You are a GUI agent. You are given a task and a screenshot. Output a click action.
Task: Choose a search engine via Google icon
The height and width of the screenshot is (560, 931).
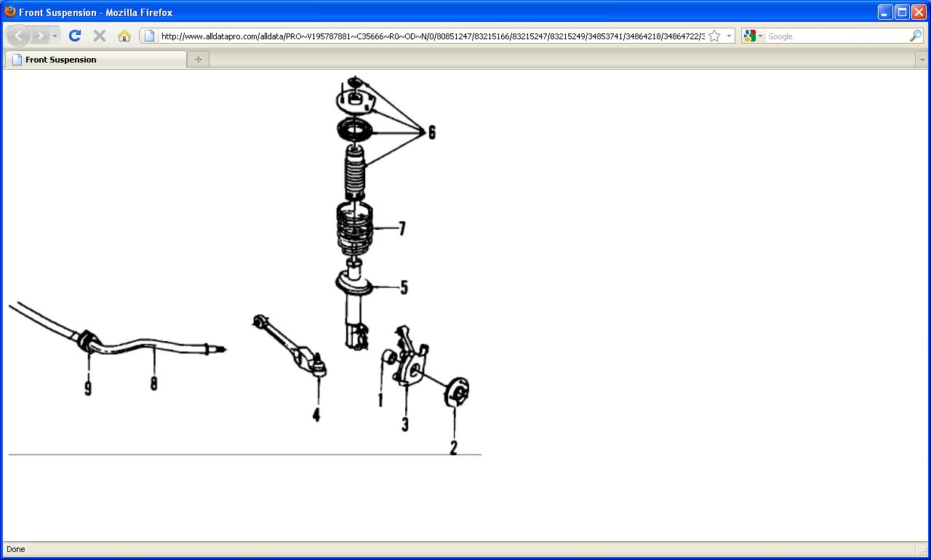pyautogui.click(x=753, y=36)
